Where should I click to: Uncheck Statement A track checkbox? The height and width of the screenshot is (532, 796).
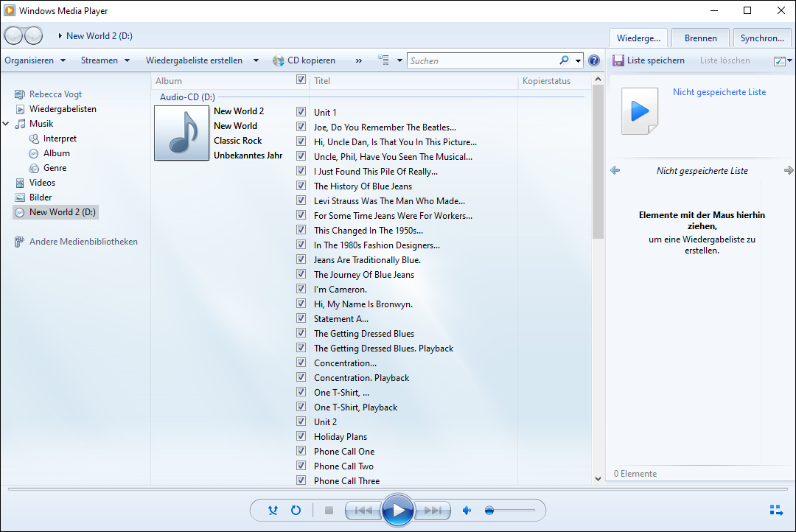(301, 318)
